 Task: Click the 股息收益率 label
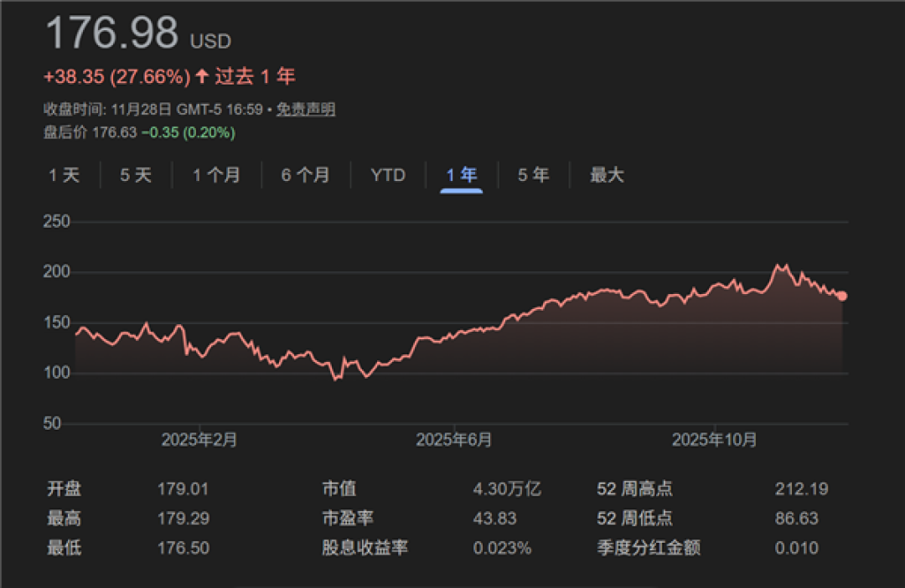pos(365,548)
